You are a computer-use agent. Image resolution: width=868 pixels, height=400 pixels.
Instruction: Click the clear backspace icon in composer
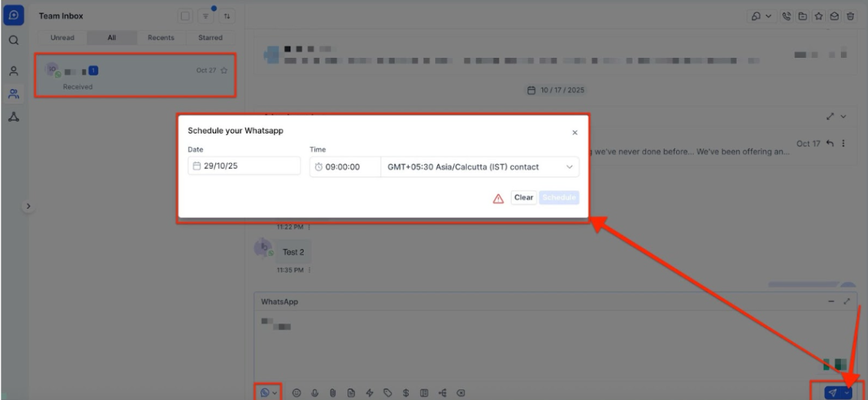461,392
